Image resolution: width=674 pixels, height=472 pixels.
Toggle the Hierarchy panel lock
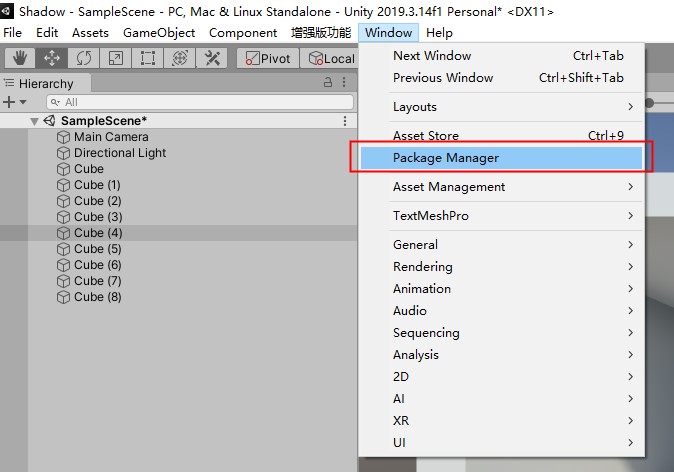point(328,82)
